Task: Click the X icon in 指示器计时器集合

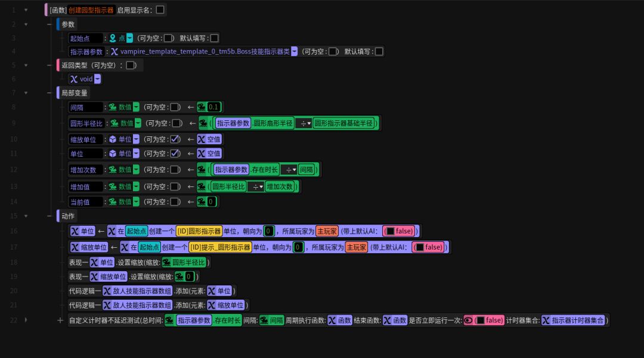Action: (x=546, y=320)
